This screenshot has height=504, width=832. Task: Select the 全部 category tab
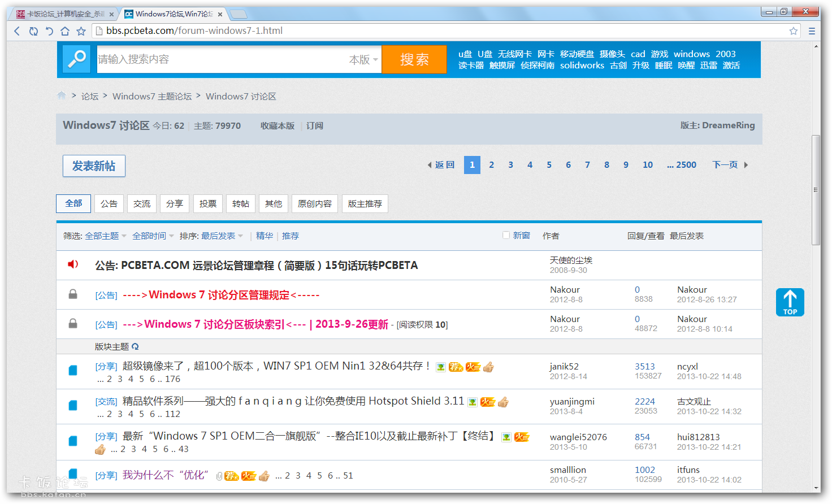73,203
